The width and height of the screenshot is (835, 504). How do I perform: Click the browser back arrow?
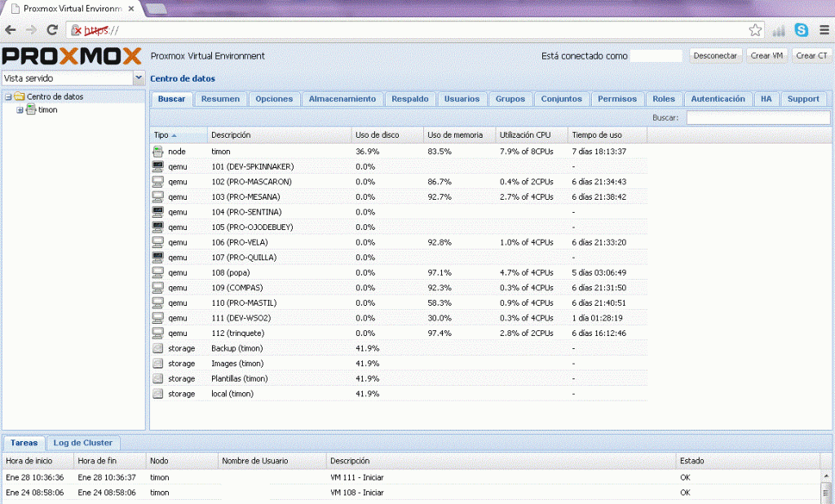11,30
